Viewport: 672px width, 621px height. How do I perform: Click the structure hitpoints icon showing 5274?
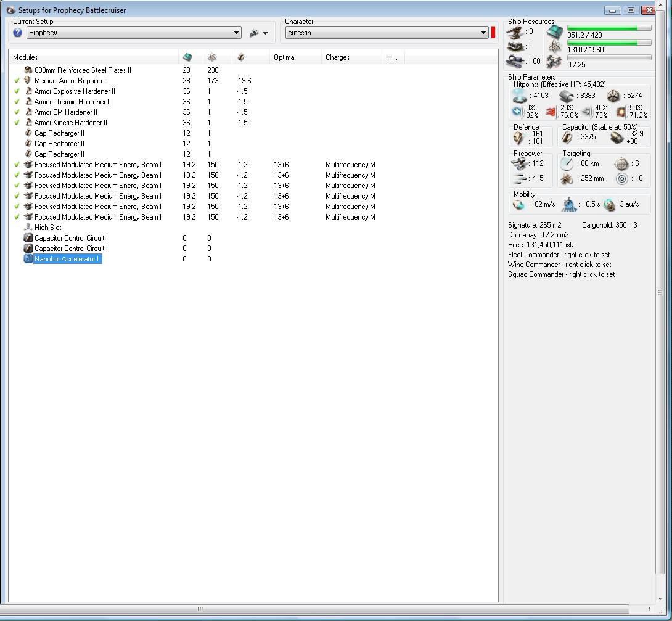tap(613, 96)
